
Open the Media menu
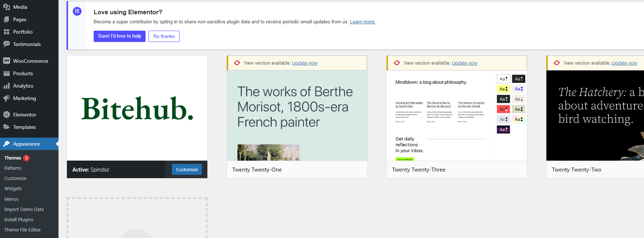29,7
